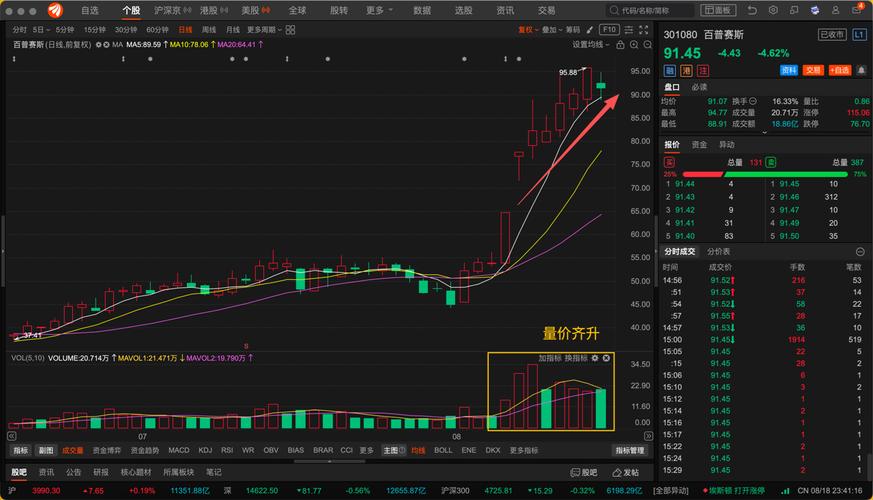
Task: Add stock with +自选 button
Action: (x=840, y=70)
